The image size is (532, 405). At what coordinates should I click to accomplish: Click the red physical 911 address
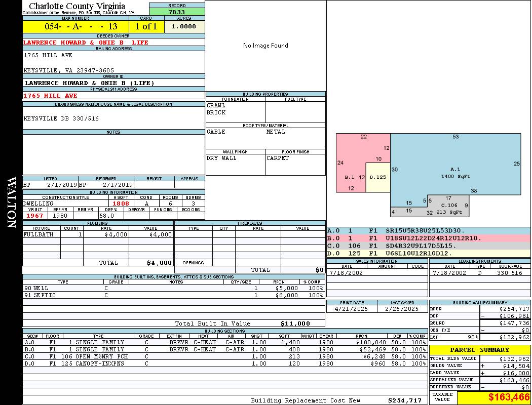[50, 96]
